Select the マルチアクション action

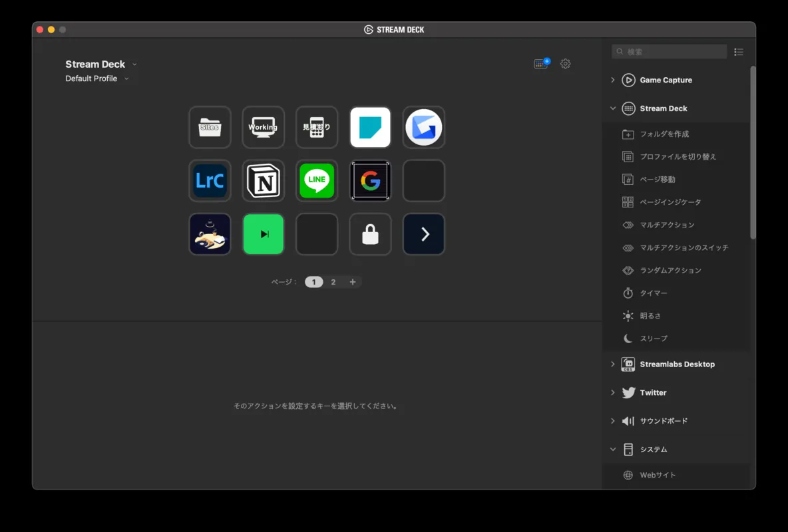point(666,225)
